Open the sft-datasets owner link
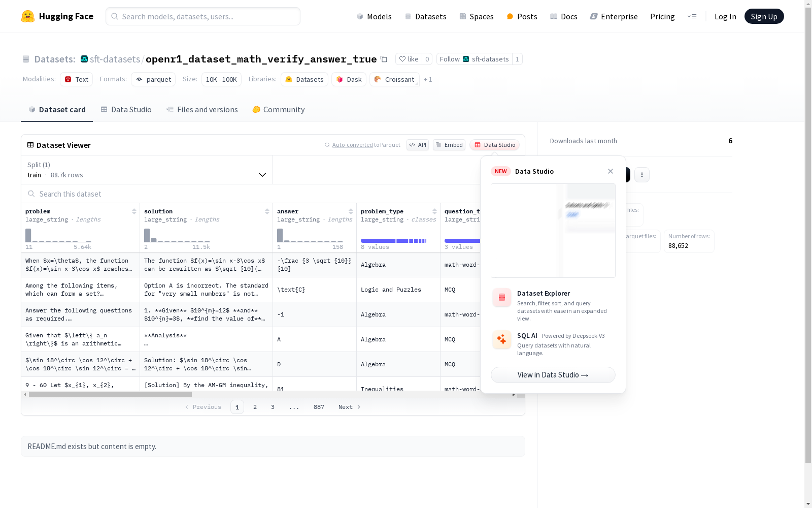The image size is (812, 508). 115,59
